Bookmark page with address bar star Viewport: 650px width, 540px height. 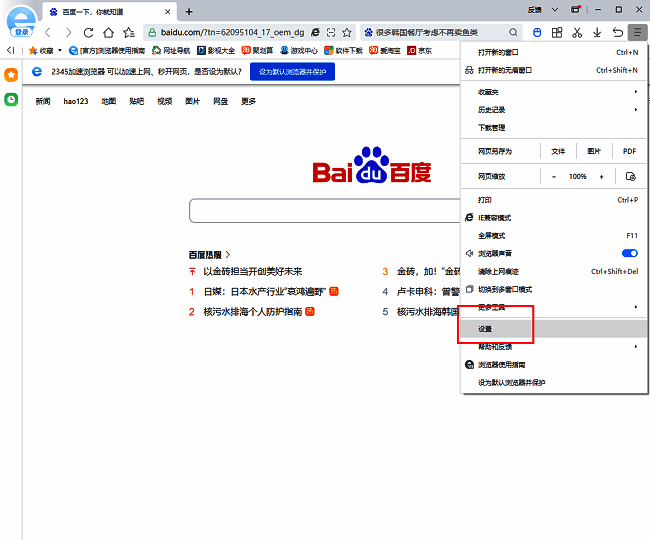347,32
